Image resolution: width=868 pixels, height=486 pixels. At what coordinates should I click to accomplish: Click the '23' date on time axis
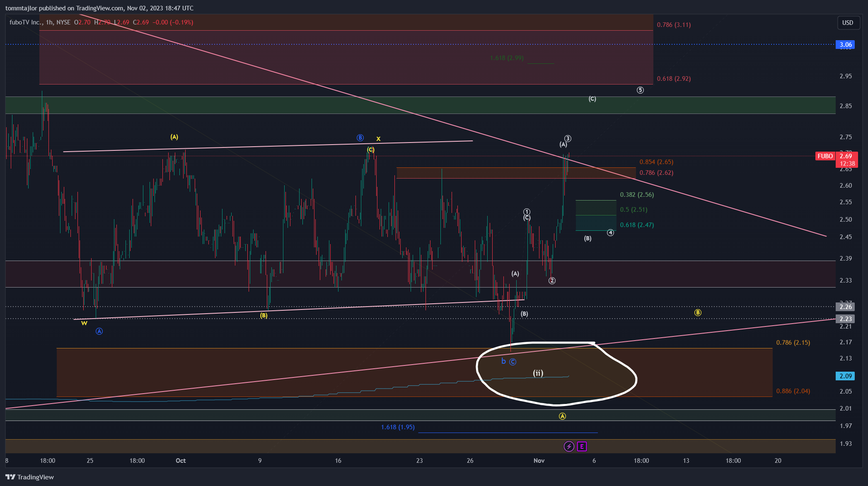coord(420,461)
